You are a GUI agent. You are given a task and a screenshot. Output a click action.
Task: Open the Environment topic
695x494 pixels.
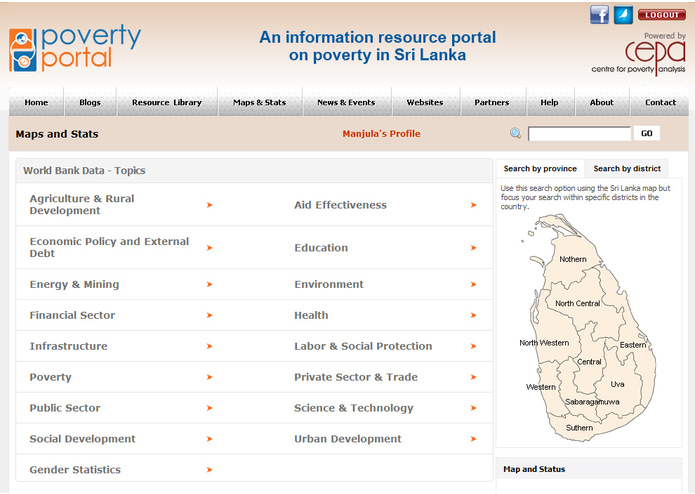(329, 284)
